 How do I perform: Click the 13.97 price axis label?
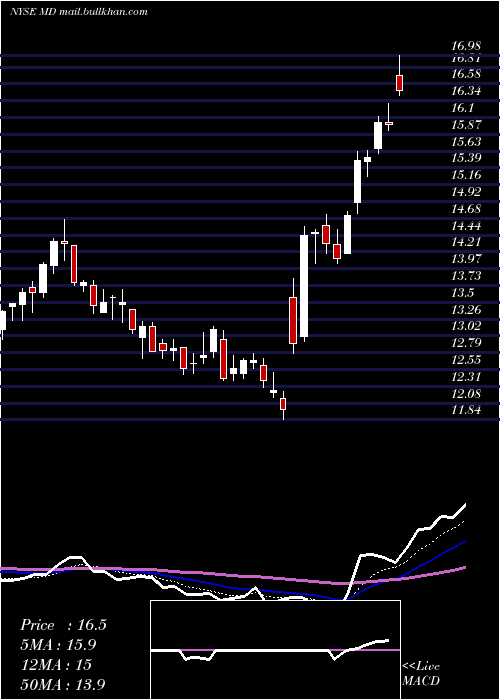point(466,259)
